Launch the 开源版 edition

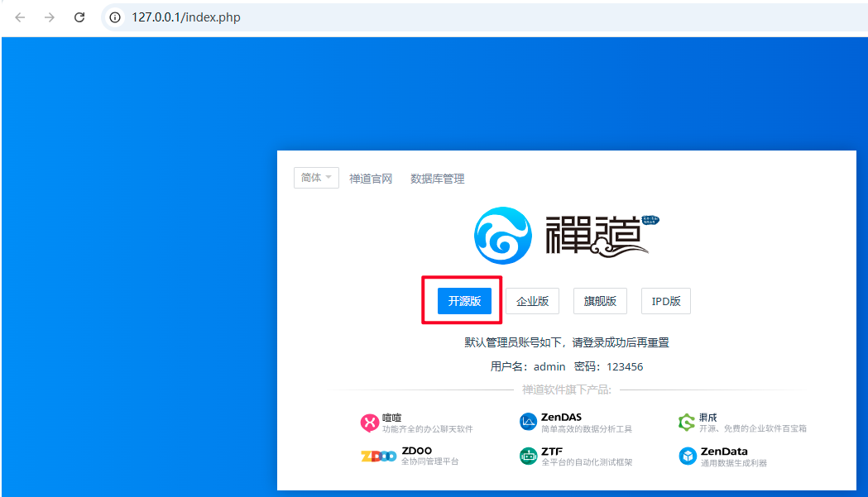(464, 301)
